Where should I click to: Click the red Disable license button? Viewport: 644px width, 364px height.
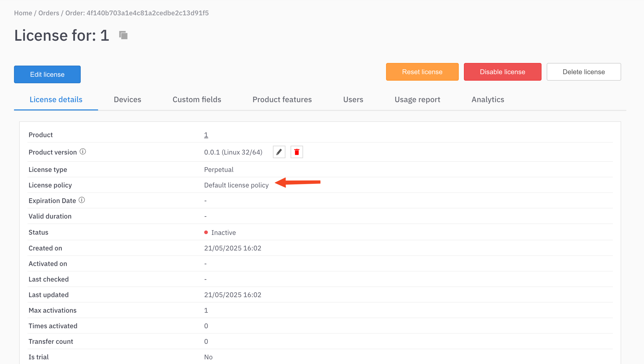coord(502,72)
